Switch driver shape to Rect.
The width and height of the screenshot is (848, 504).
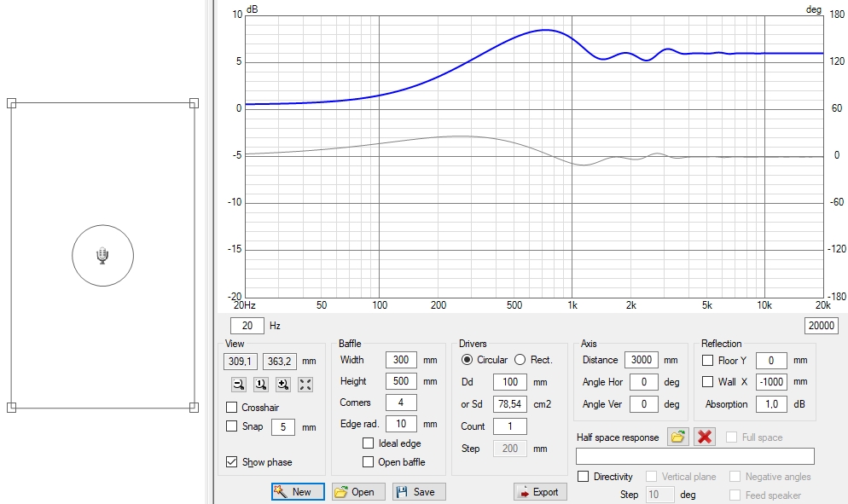(x=520, y=360)
